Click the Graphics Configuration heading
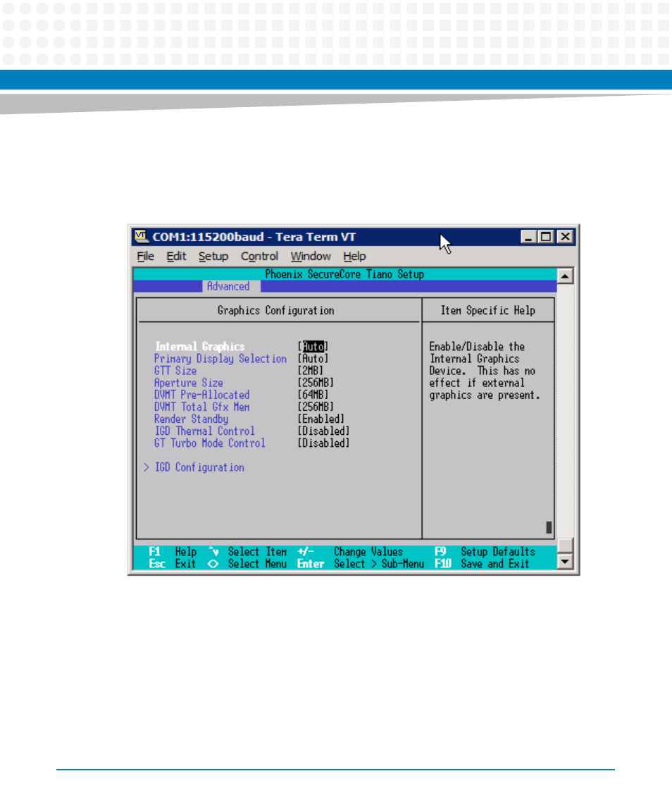 (x=276, y=311)
